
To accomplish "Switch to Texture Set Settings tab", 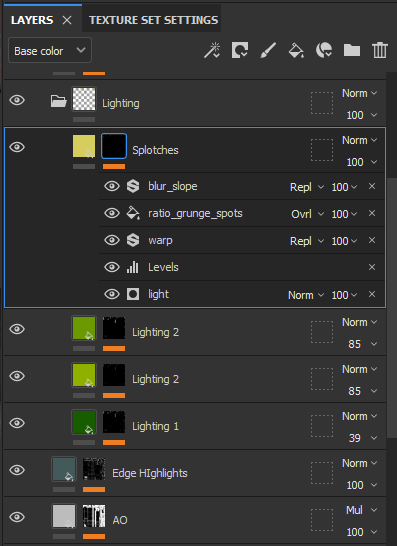I will (x=154, y=20).
